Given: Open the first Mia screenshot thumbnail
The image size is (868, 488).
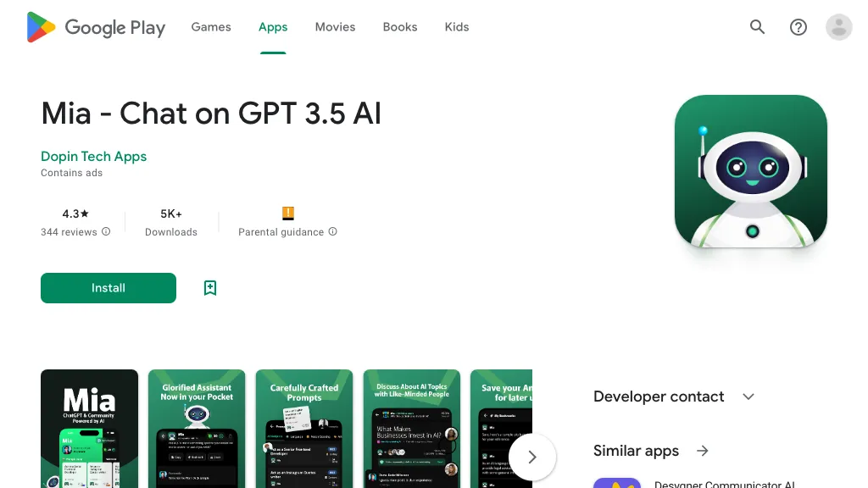Looking at the screenshot, I should 89,428.
